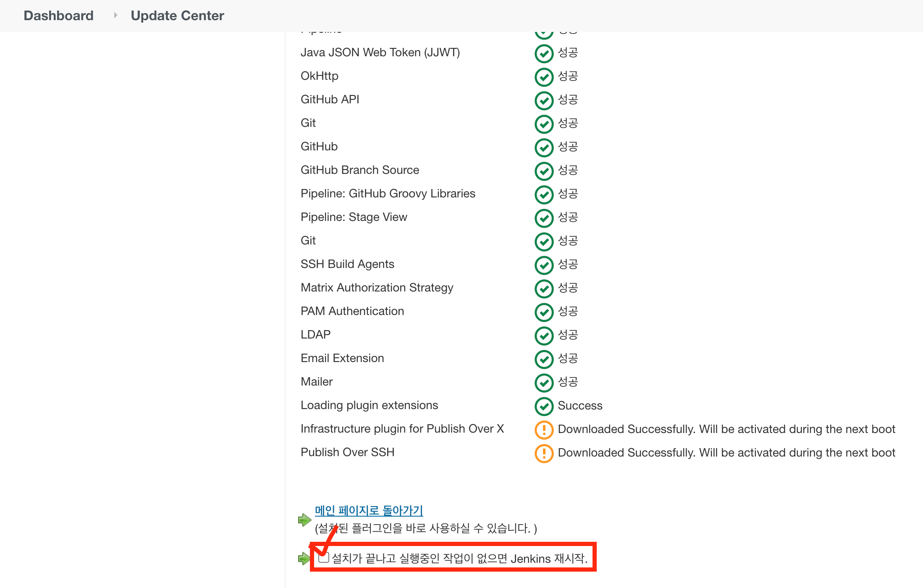The height and width of the screenshot is (588, 923).
Task: Click the success icon next to SSH Build Agents
Action: (x=544, y=265)
